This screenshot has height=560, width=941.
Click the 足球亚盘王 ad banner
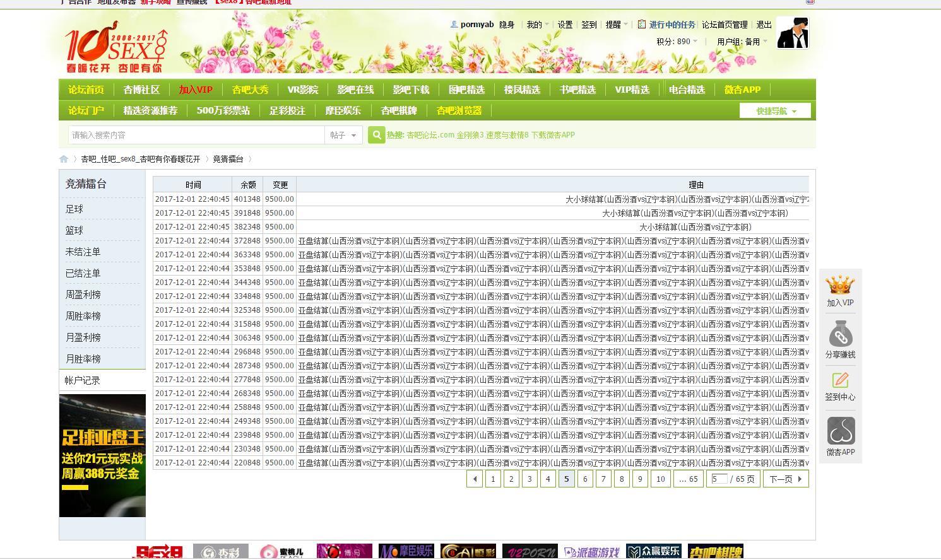click(x=102, y=456)
